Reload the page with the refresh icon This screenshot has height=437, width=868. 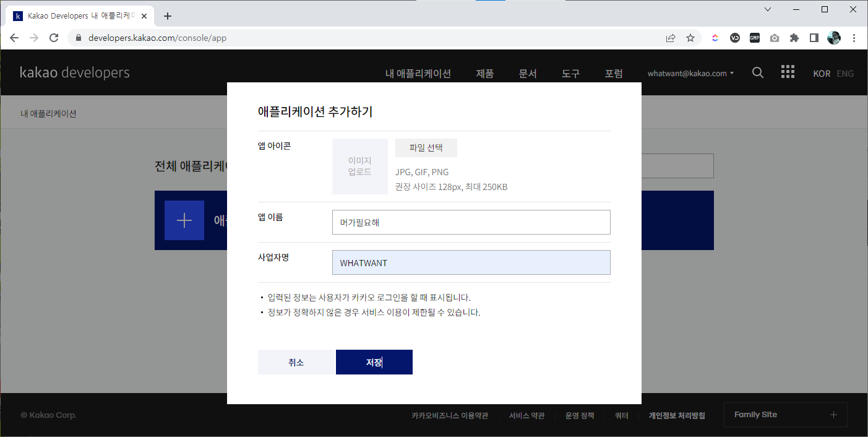[54, 38]
